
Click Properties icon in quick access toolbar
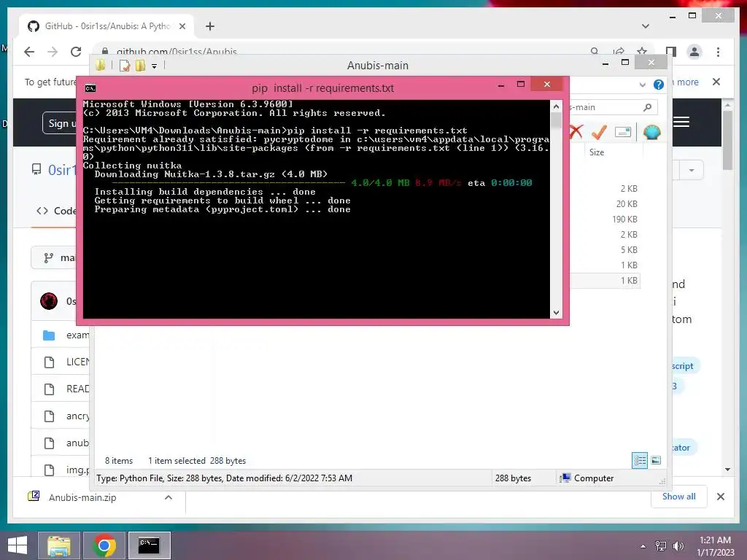(x=124, y=65)
